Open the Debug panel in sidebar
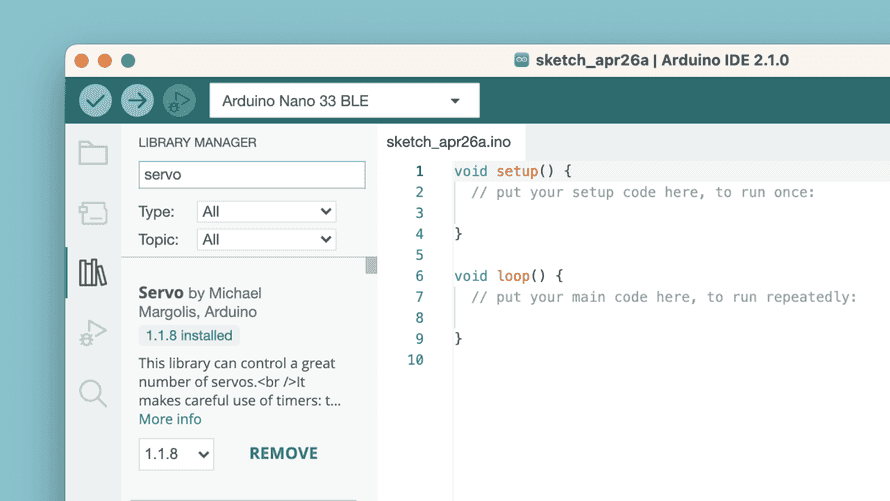The image size is (890, 501). click(x=93, y=332)
